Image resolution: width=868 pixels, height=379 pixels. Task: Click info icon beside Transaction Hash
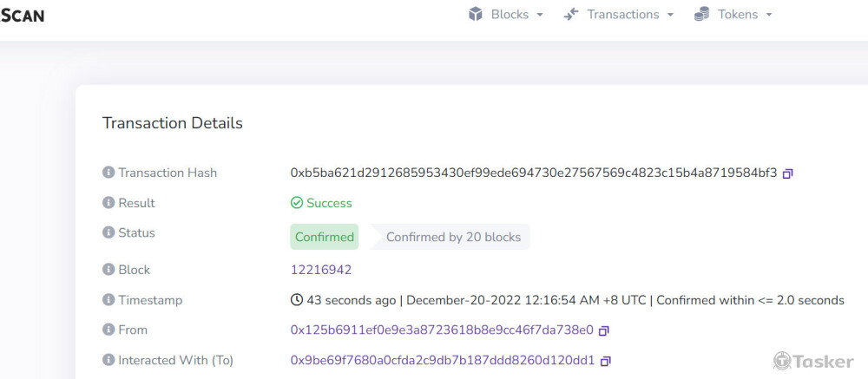point(108,173)
